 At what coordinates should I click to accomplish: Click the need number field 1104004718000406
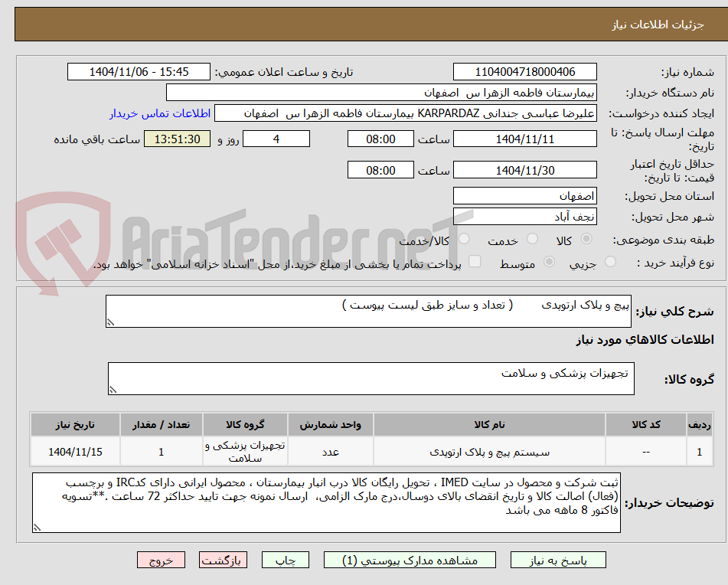pos(524,72)
